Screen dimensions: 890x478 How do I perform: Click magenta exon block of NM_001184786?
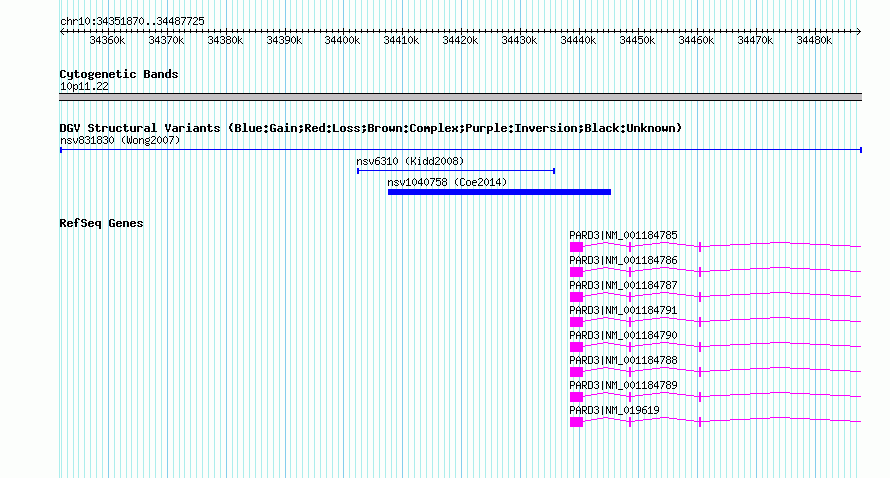pos(577,272)
